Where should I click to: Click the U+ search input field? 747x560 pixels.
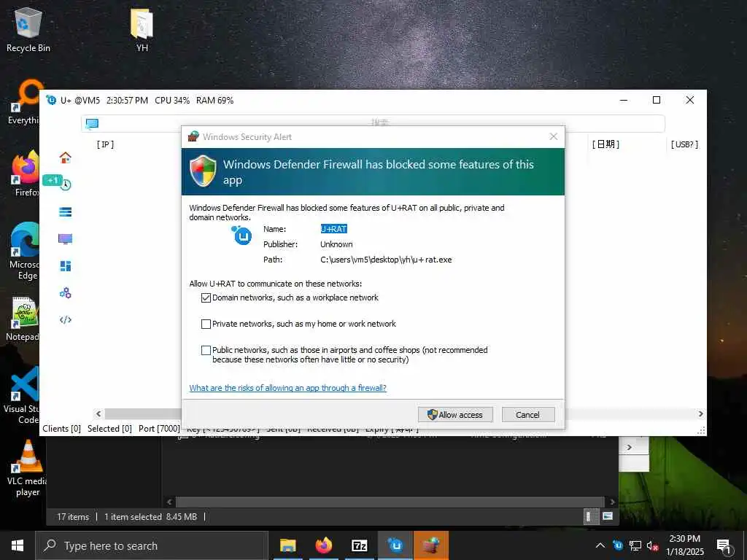(x=373, y=124)
